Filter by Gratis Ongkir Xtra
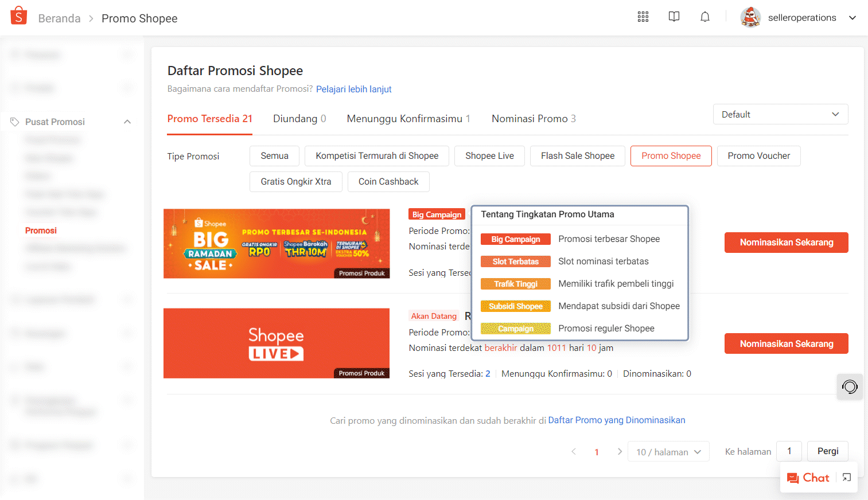Image resolution: width=868 pixels, height=500 pixels. coord(295,182)
